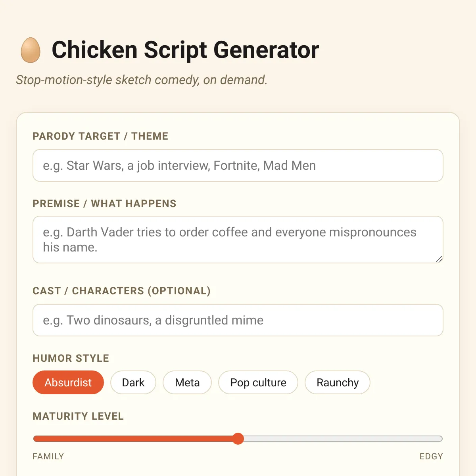476x476 pixels.
Task: Toggle the Raunchy humor style chip
Action: click(x=338, y=382)
